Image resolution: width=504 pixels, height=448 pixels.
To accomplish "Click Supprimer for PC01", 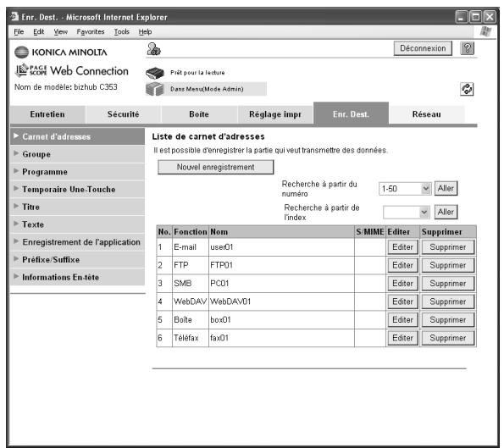I will [448, 284].
